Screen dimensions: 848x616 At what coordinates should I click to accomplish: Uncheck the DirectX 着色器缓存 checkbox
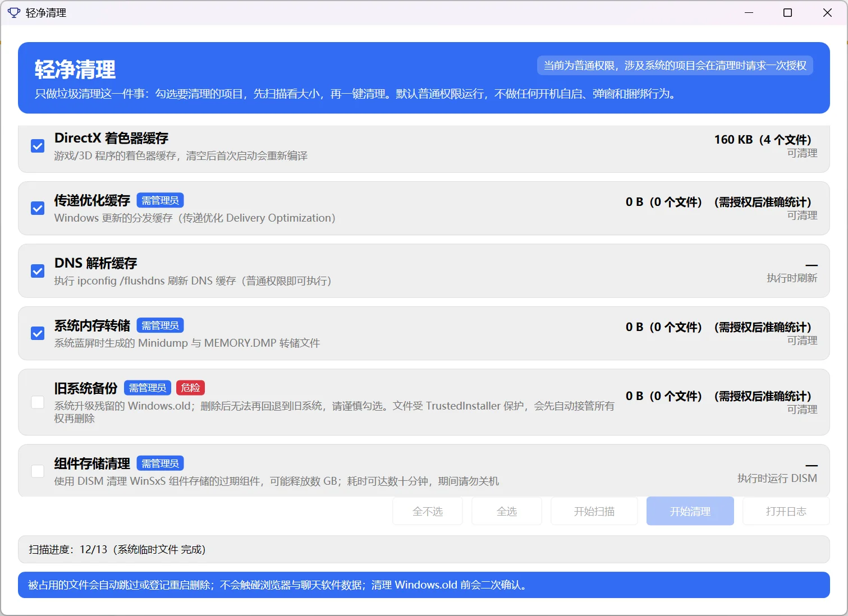(38, 146)
